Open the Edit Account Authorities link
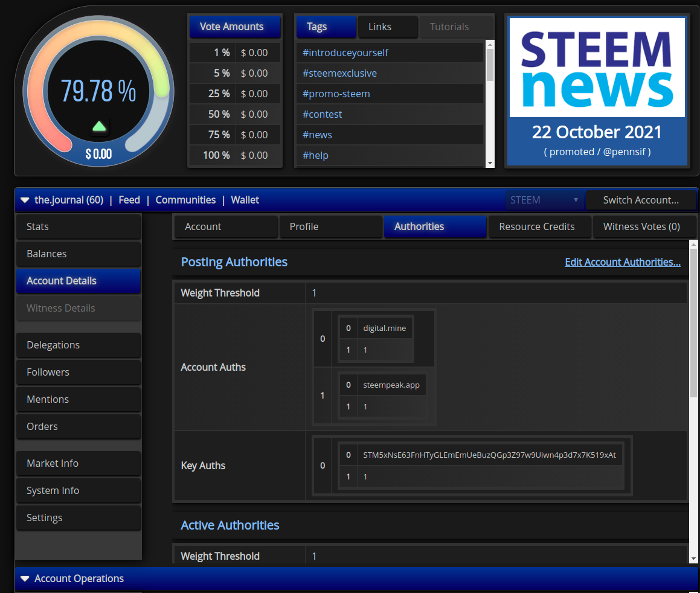This screenshot has height=593, width=700. point(623,262)
